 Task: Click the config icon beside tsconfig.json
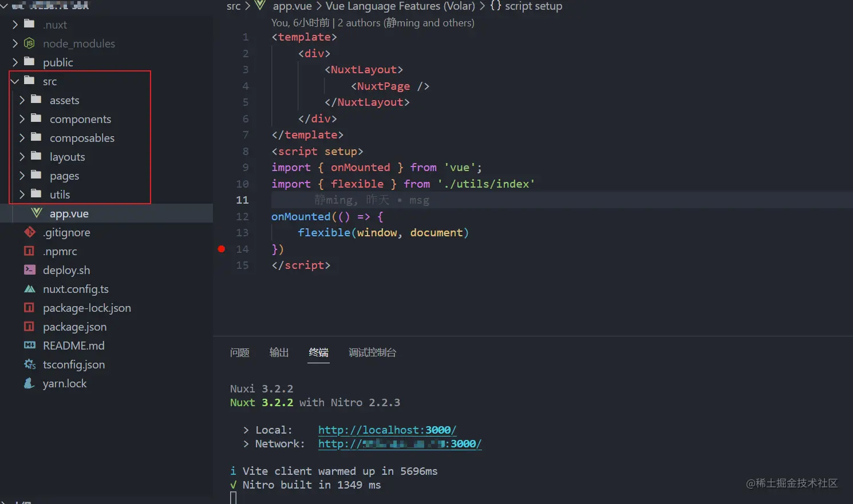click(30, 364)
